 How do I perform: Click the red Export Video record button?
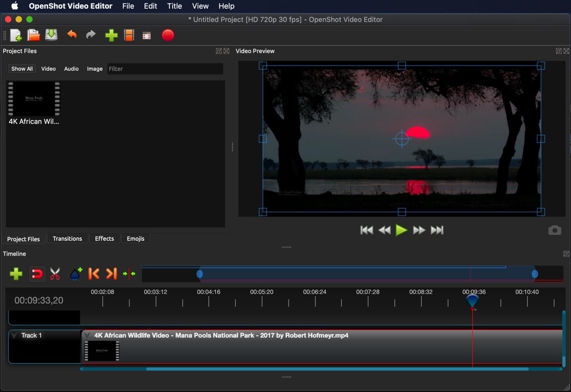click(x=168, y=35)
